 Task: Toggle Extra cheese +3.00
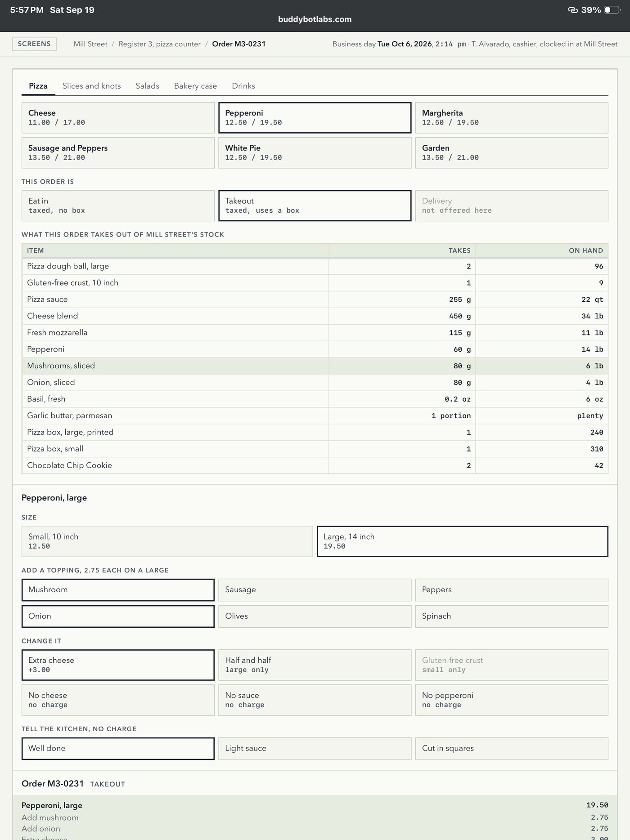tap(118, 665)
